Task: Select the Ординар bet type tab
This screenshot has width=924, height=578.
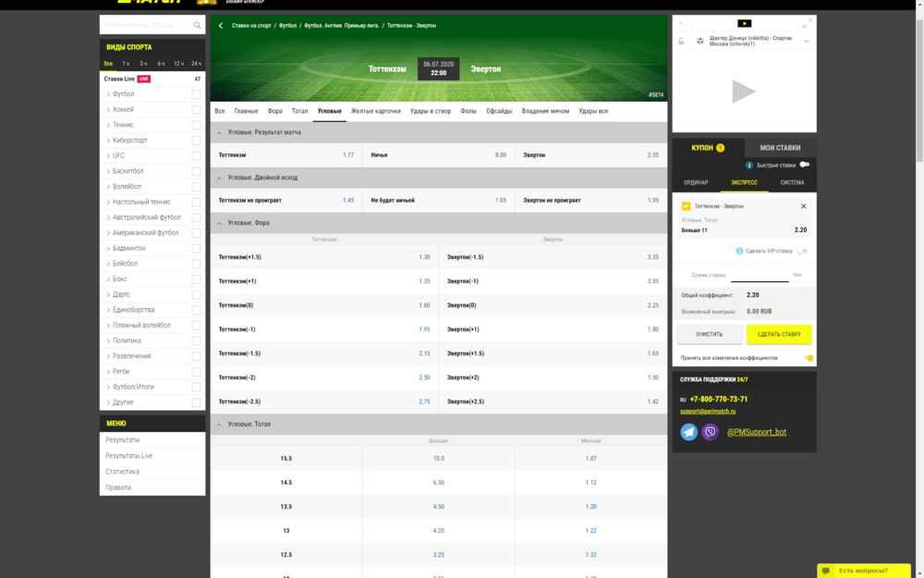Action: [x=696, y=183]
